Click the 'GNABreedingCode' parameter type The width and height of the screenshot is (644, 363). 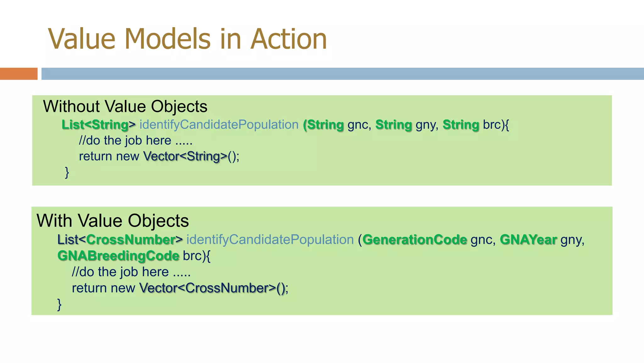click(118, 256)
